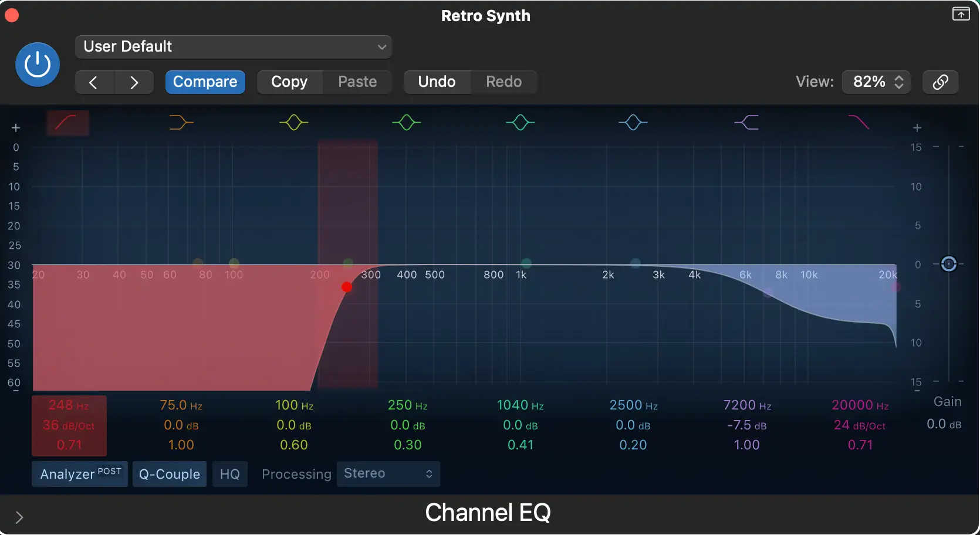Toggle the plugin power button

click(38, 65)
